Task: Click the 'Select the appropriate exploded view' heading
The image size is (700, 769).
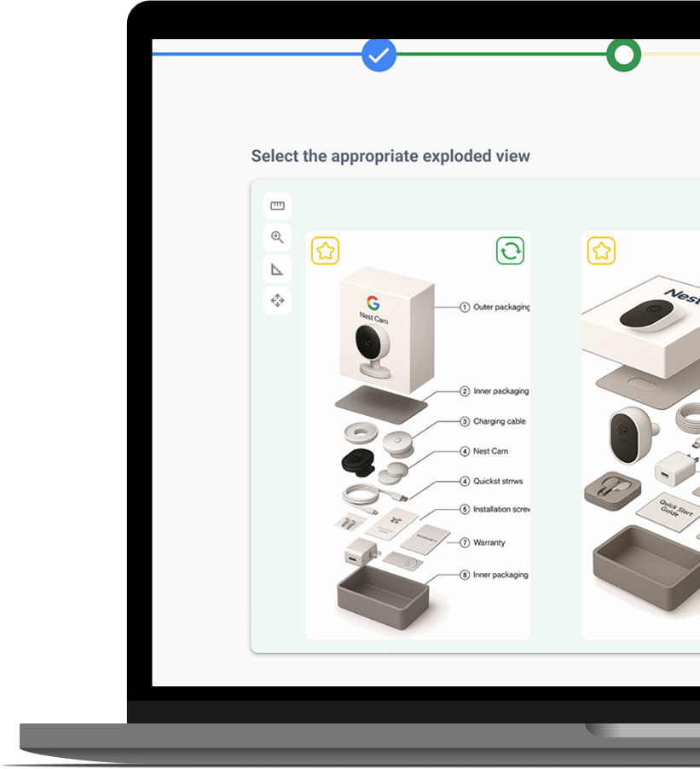Action: tap(390, 156)
